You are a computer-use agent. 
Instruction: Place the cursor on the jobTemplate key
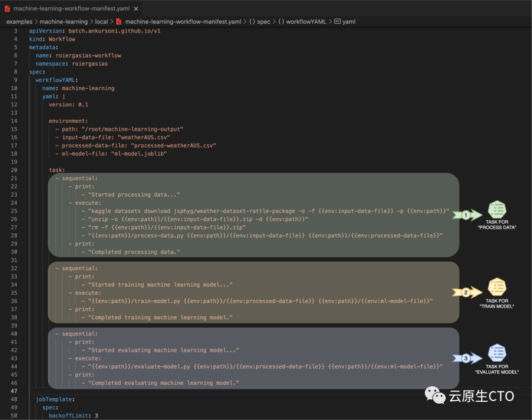[55, 399]
